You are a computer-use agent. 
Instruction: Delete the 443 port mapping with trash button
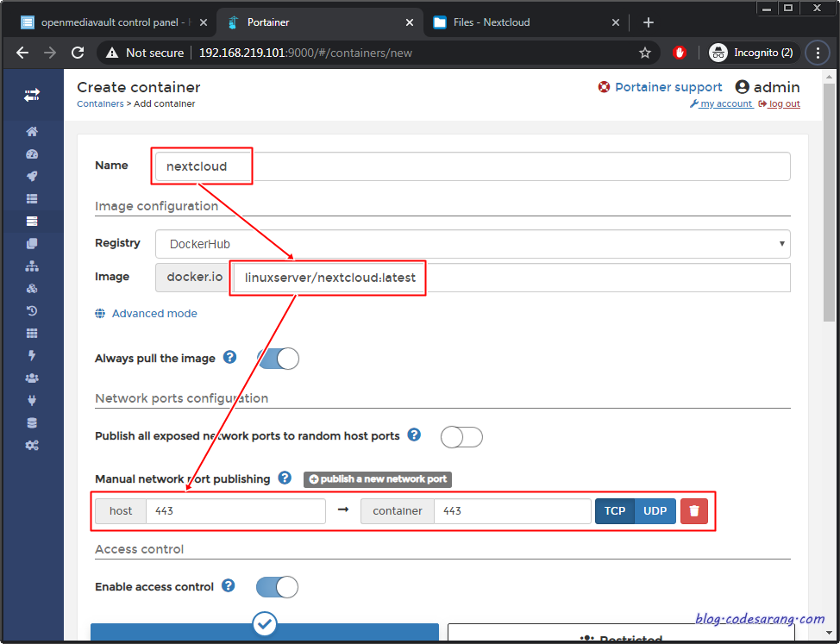(694, 510)
